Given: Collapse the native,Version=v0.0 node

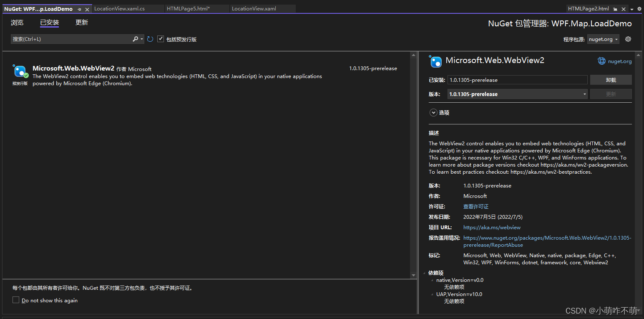Looking at the screenshot, I should [x=432, y=280].
